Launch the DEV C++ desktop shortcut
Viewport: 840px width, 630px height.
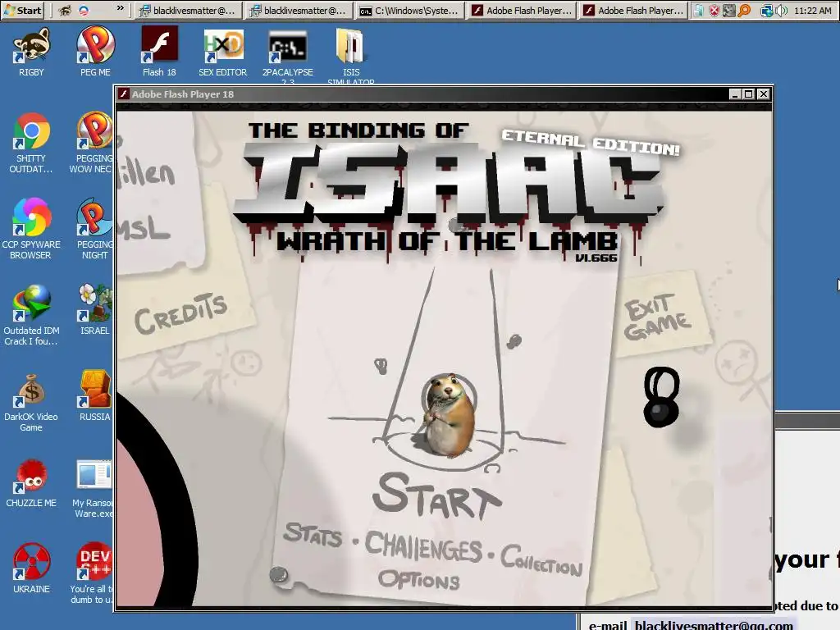point(94,573)
